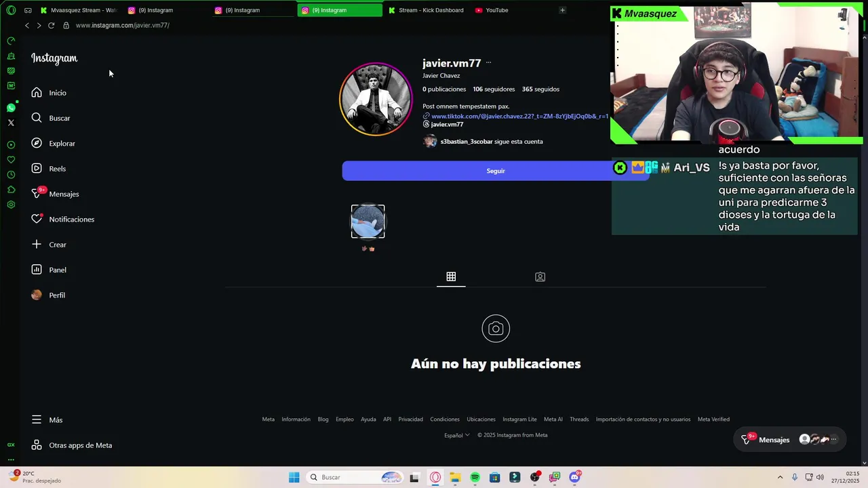Open the story highlight thumbnail

(368, 222)
